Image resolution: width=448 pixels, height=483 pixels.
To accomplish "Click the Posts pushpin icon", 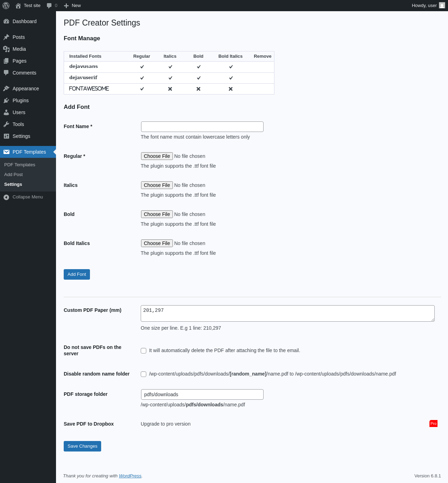I will tap(6, 37).
